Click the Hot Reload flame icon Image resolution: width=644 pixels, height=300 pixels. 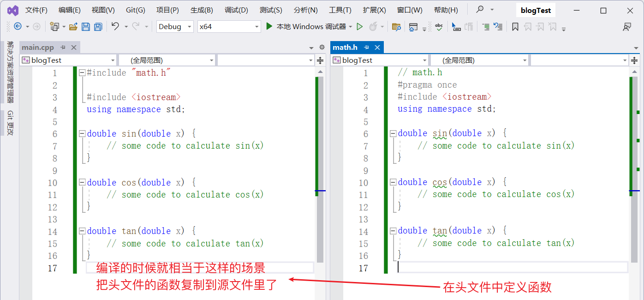(x=372, y=27)
